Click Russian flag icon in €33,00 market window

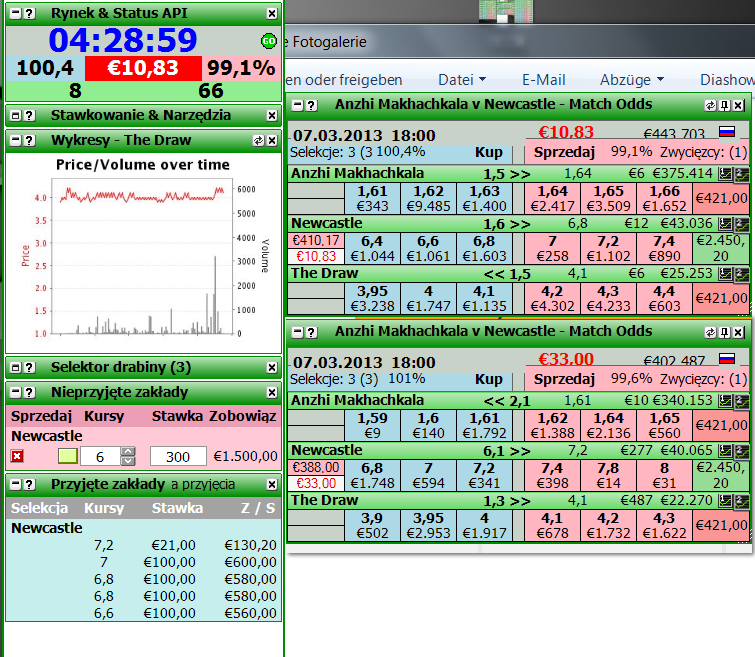click(x=727, y=358)
